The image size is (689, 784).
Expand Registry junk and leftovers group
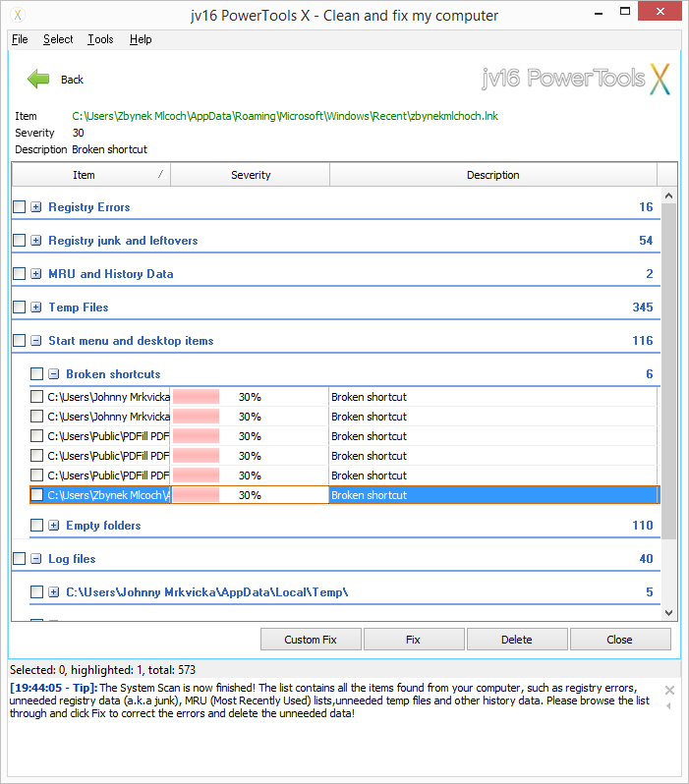point(36,241)
